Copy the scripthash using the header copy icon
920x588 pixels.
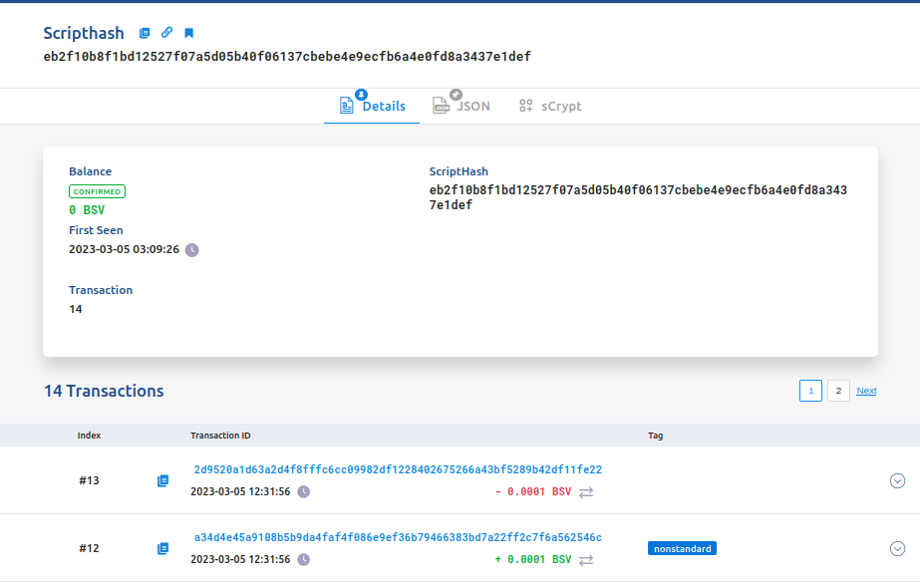145,33
